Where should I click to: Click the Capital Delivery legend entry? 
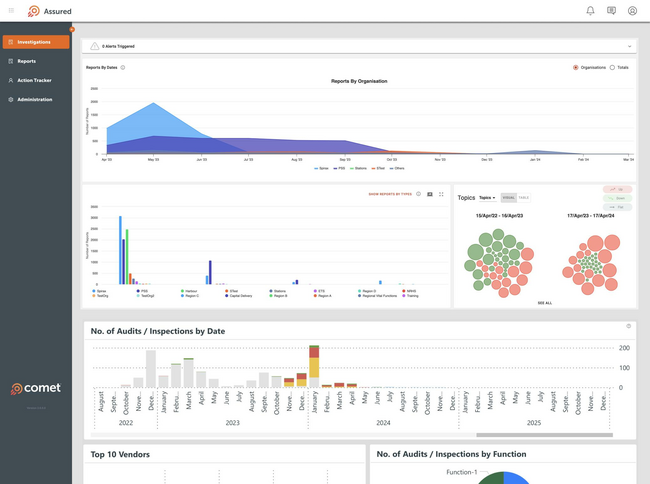(239, 295)
